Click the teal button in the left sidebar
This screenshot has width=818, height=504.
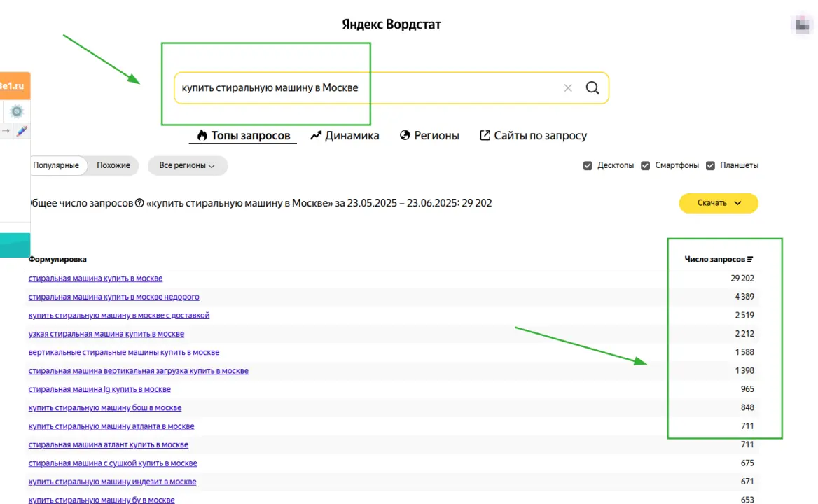pyautogui.click(x=15, y=245)
